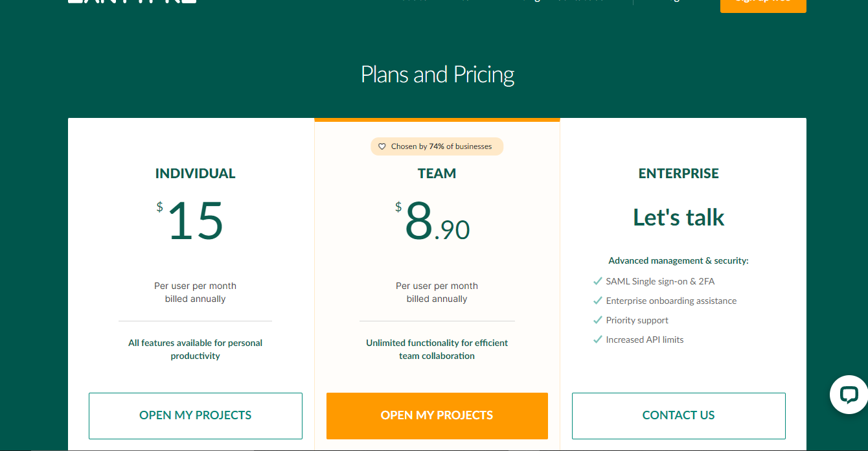Open the live chat widget icon
Viewport: 868px width, 451px height.
(849, 395)
